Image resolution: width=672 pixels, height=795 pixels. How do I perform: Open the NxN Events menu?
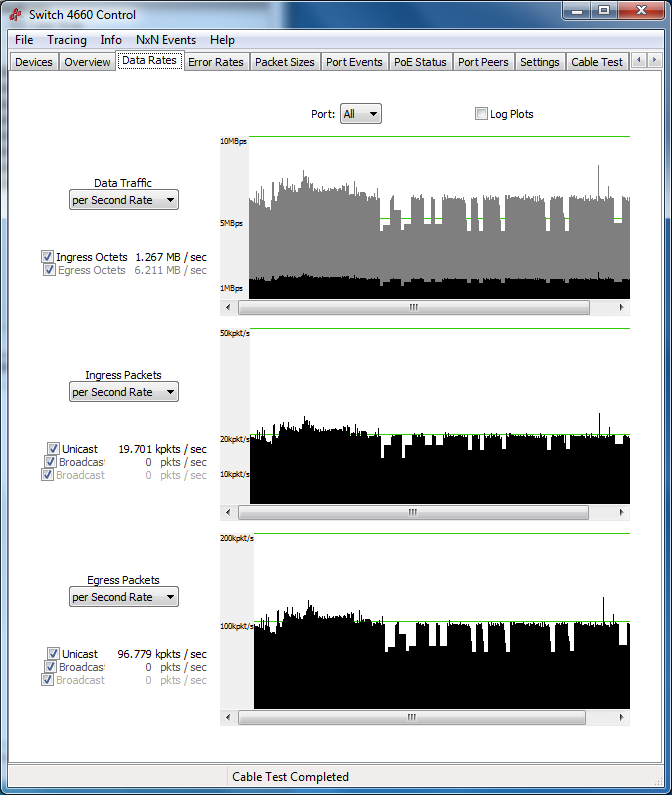click(x=166, y=40)
